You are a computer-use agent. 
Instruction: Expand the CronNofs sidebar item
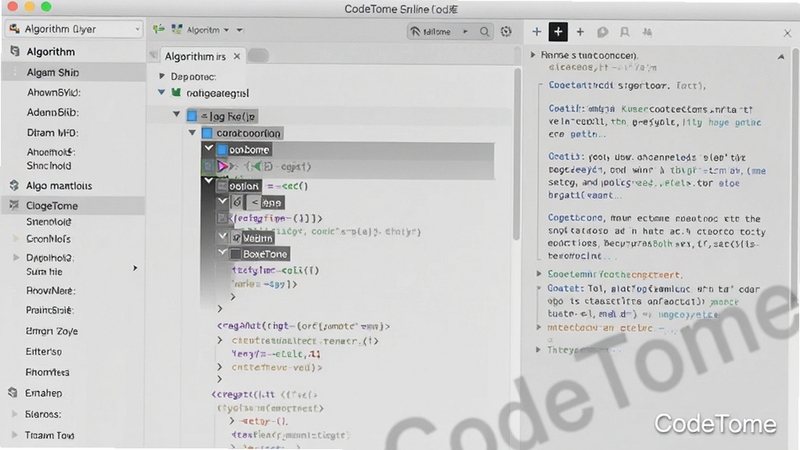16,238
